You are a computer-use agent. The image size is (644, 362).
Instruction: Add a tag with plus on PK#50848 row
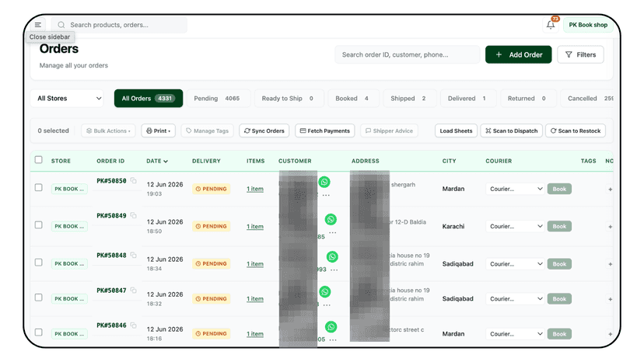point(611,264)
